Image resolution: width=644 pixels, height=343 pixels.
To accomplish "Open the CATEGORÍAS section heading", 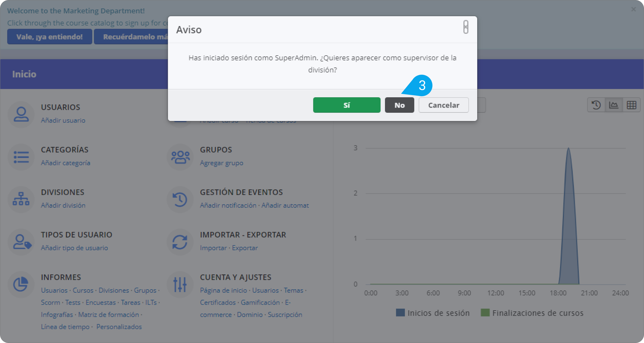I will click(x=65, y=150).
